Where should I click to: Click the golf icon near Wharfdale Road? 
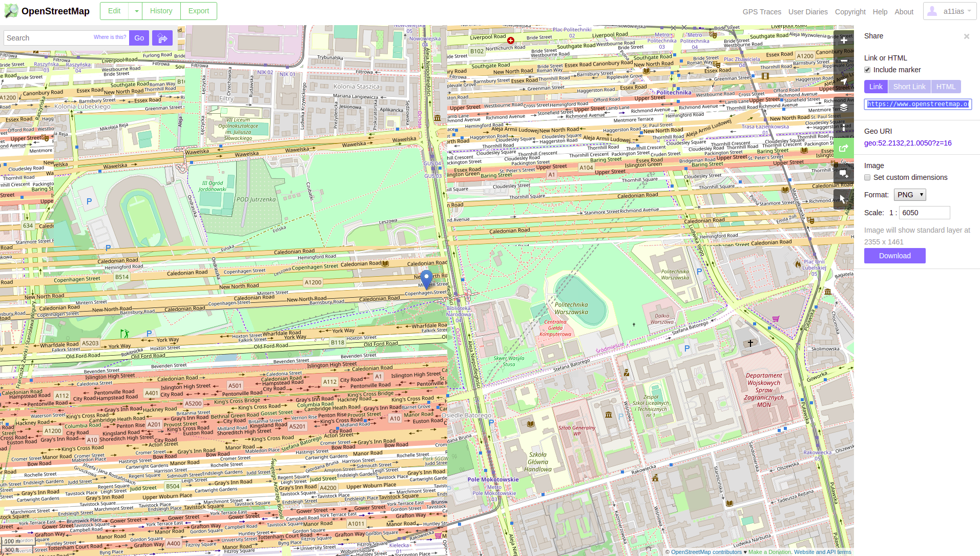(124, 334)
